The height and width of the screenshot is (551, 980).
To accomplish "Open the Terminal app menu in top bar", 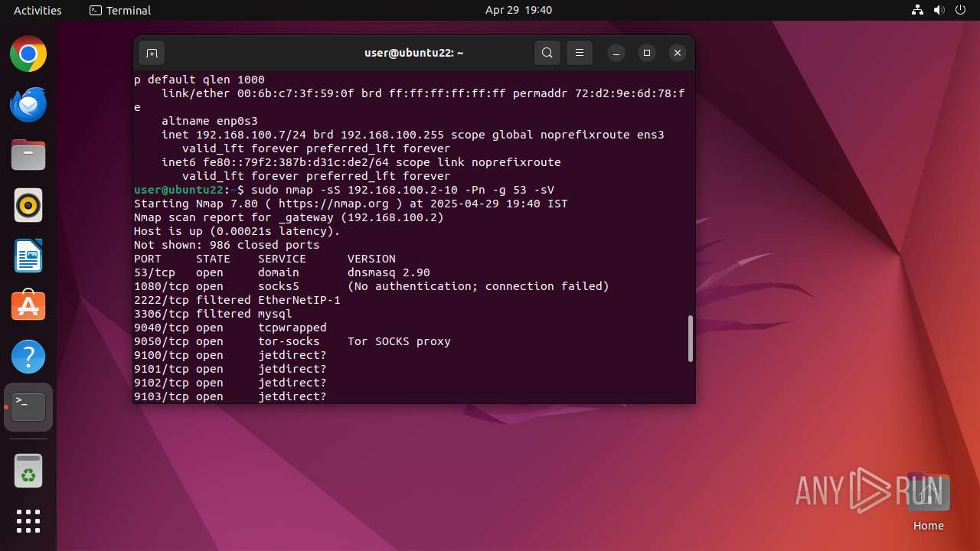I will (x=120, y=10).
